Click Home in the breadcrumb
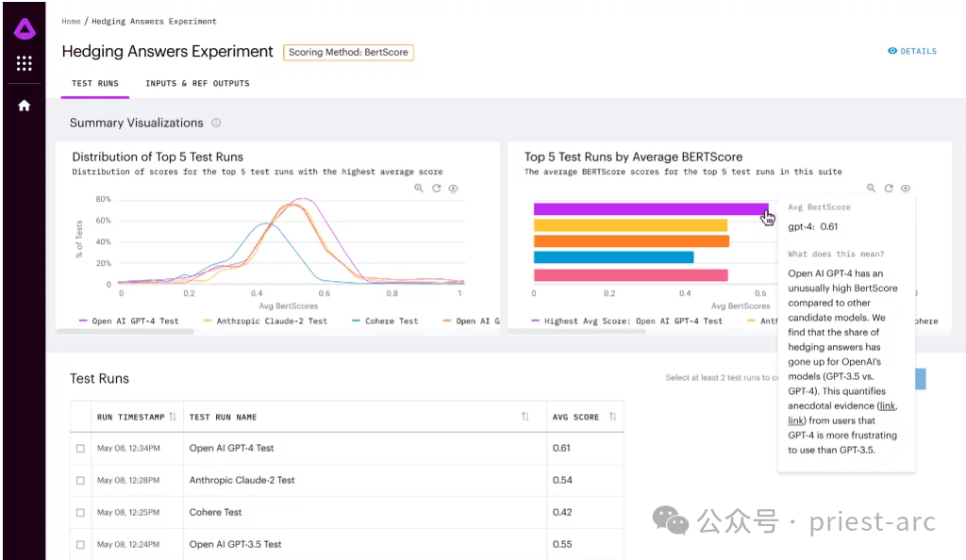966x560 pixels. pos(71,21)
